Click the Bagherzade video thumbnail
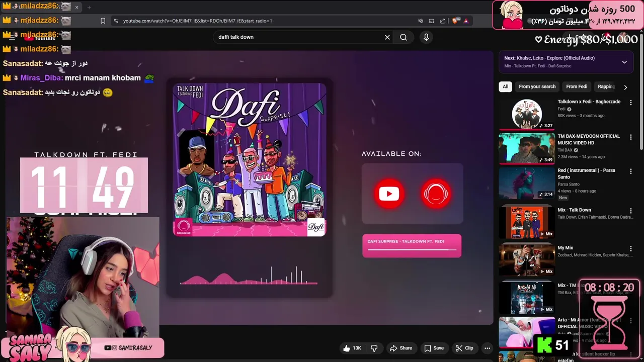This screenshot has width=644, height=362. [527, 114]
